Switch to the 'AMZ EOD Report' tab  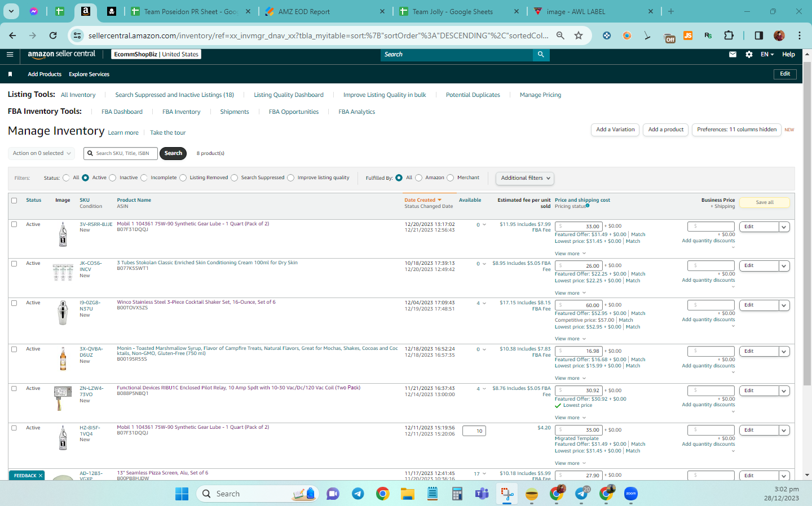(326, 11)
